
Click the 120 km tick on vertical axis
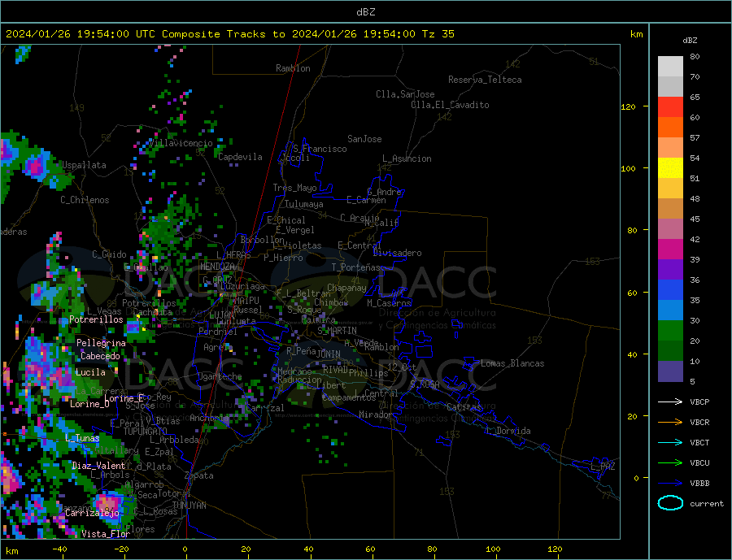(x=629, y=106)
